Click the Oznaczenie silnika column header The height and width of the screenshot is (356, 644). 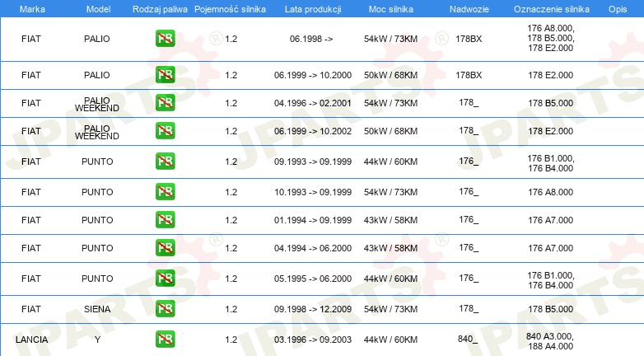pos(552,9)
